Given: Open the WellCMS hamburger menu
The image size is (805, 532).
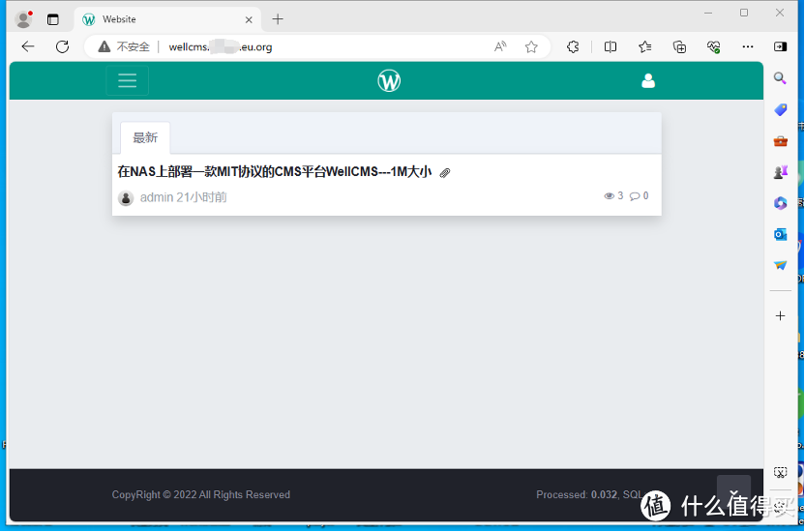Looking at the screenshot, I should point(128,80).
